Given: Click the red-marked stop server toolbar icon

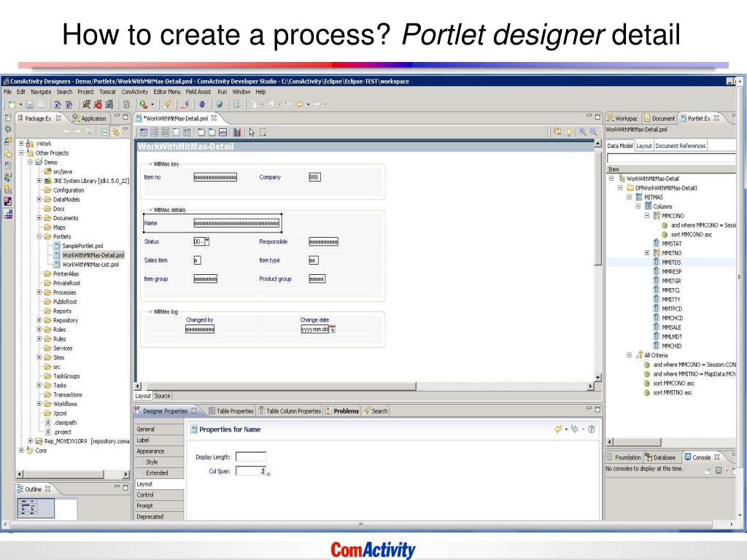Looking at the screenshot, I should tap(98, 104).
